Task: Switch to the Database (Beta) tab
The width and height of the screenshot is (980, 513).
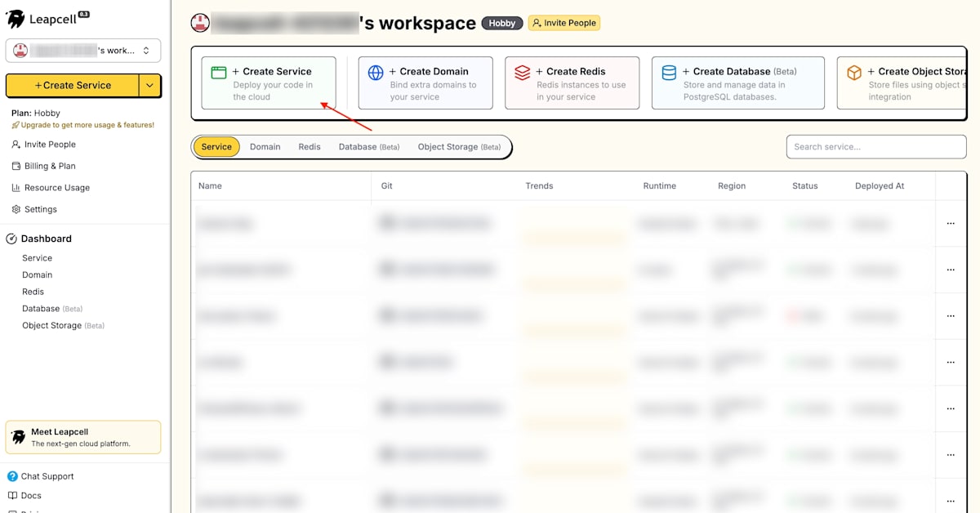Action: coord(369,147)
